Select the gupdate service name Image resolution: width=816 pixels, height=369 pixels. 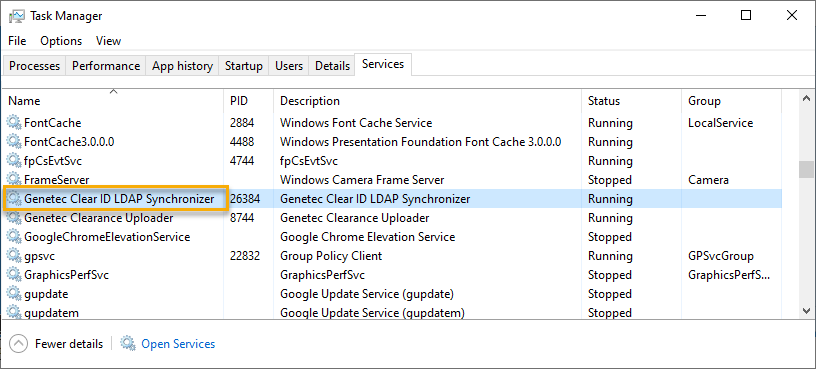pyautogui.click(x=46, y=294)
